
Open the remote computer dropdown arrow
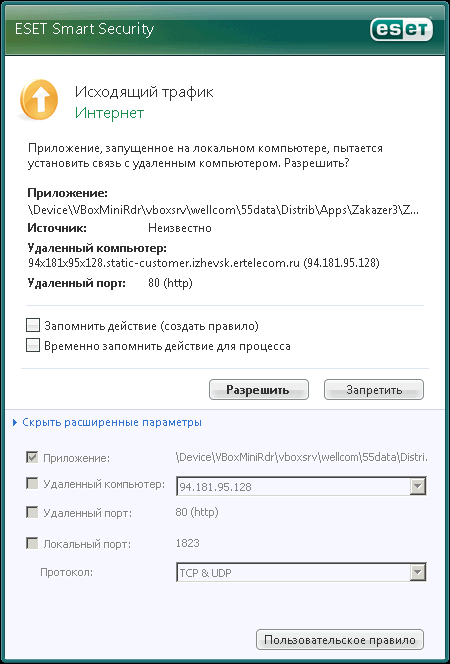click(x=417, y=487)
